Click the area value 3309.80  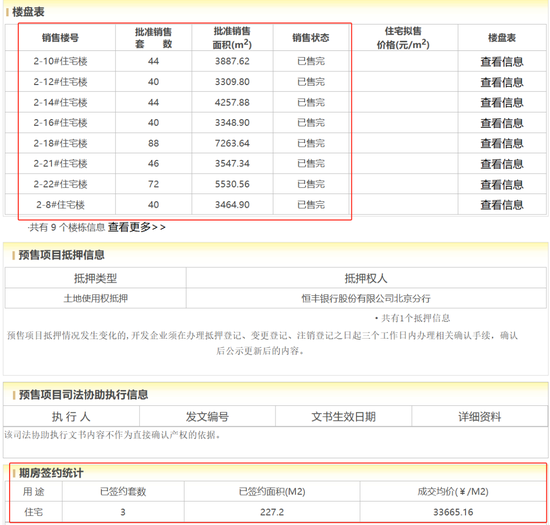[x=232, y=82]
